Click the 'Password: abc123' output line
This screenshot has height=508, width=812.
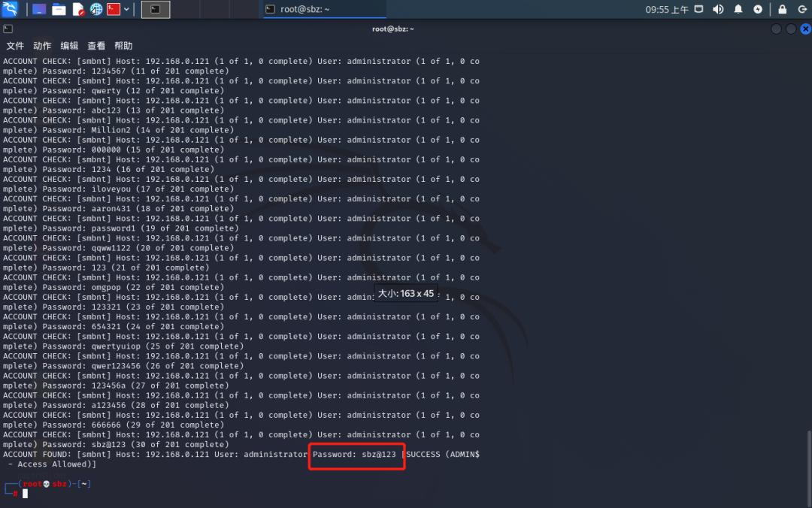[x=114, y=110]
